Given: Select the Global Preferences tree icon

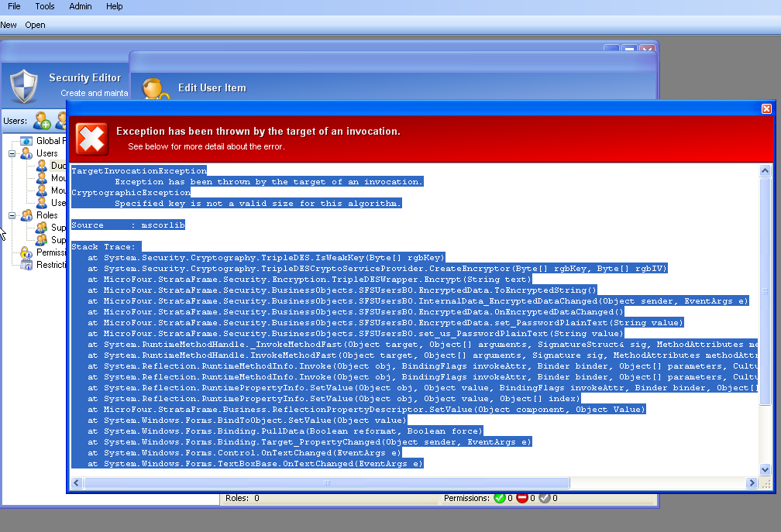Looking at the screenshot, I should point(26,141).
